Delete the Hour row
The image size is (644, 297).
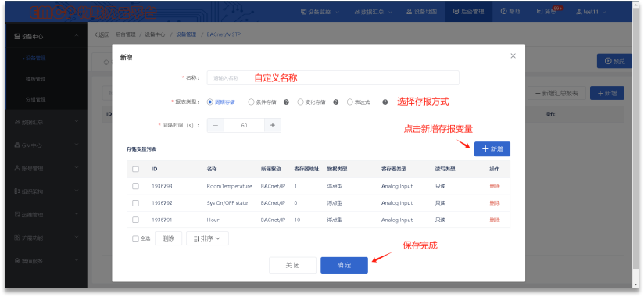495,220
